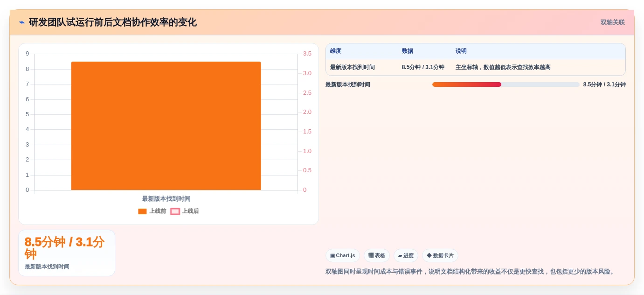
Task: Select the 表格 tag chip
Action: [377, 256]
